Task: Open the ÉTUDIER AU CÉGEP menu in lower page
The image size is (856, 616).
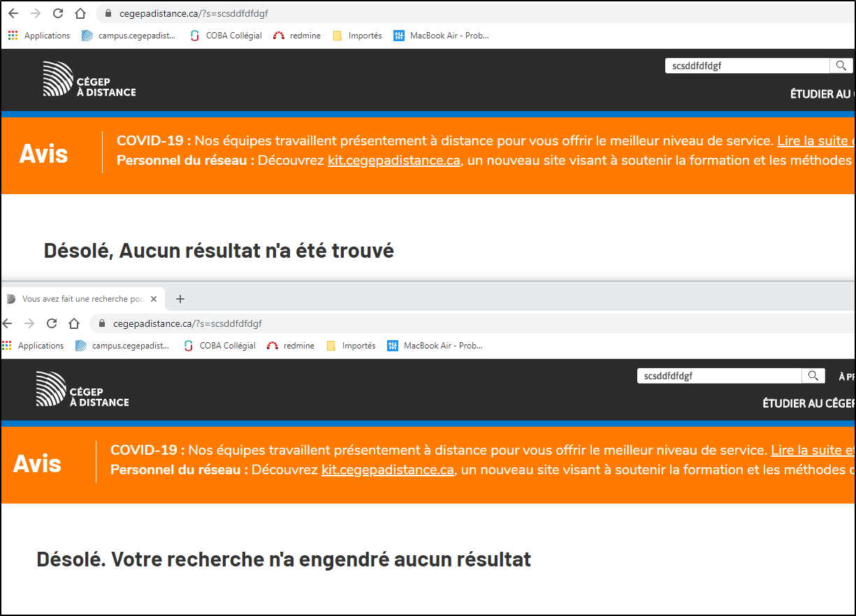Action: click(x=808, y=404)
